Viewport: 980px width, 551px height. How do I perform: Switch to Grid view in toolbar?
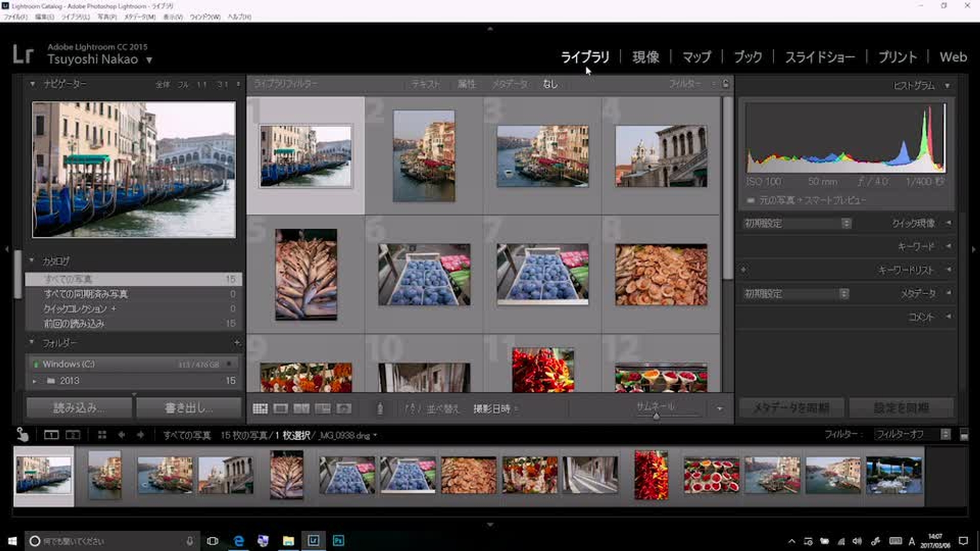260,409
